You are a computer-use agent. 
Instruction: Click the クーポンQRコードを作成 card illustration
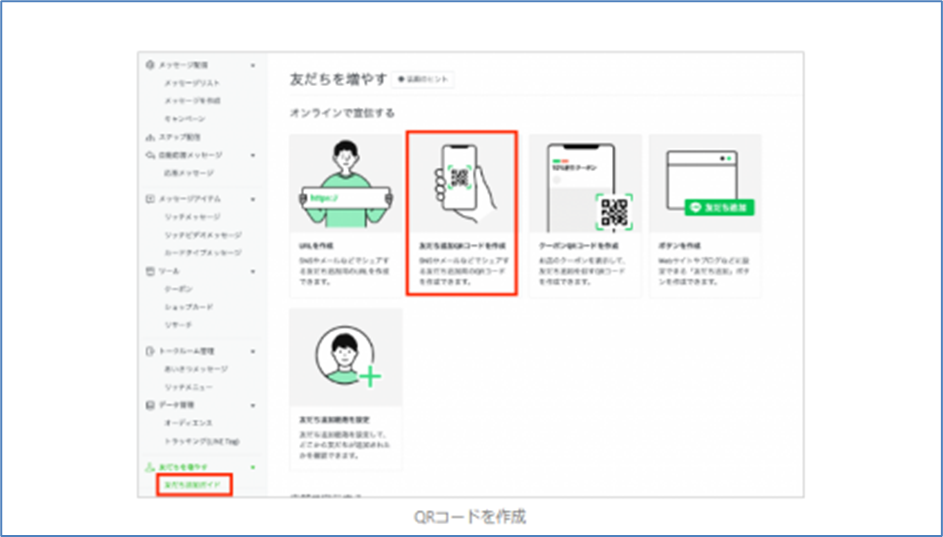click(x=585, y=183)
